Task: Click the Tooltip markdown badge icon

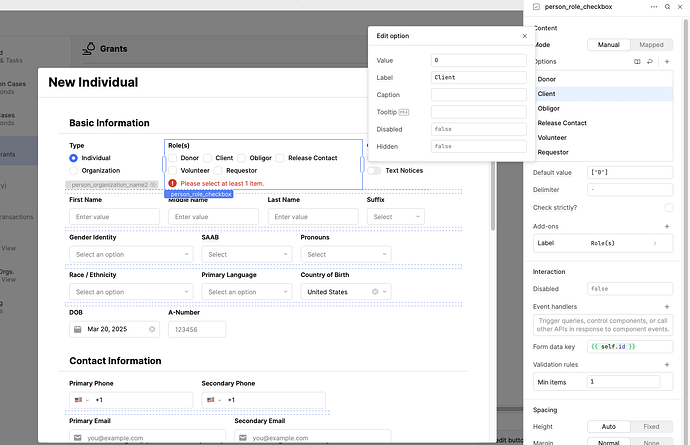Action: pyautogui.click(x=404, y=112)
